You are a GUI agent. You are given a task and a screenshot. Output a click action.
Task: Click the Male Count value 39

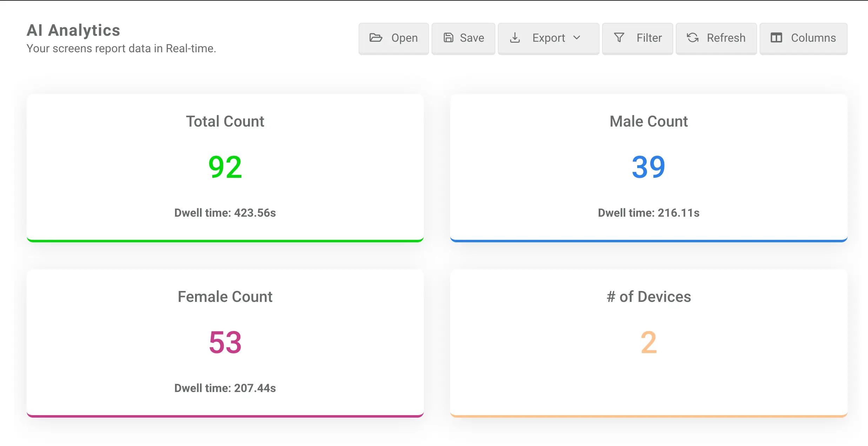648,167
